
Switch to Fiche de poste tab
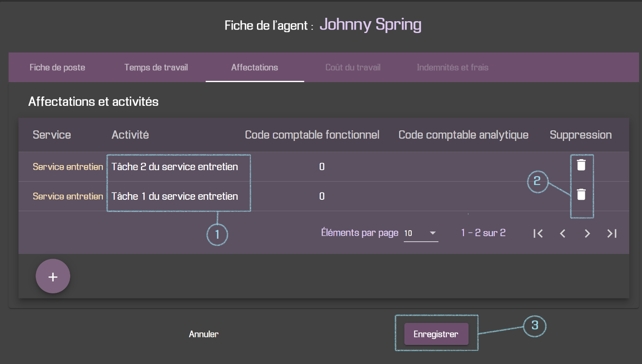(57, 67)
